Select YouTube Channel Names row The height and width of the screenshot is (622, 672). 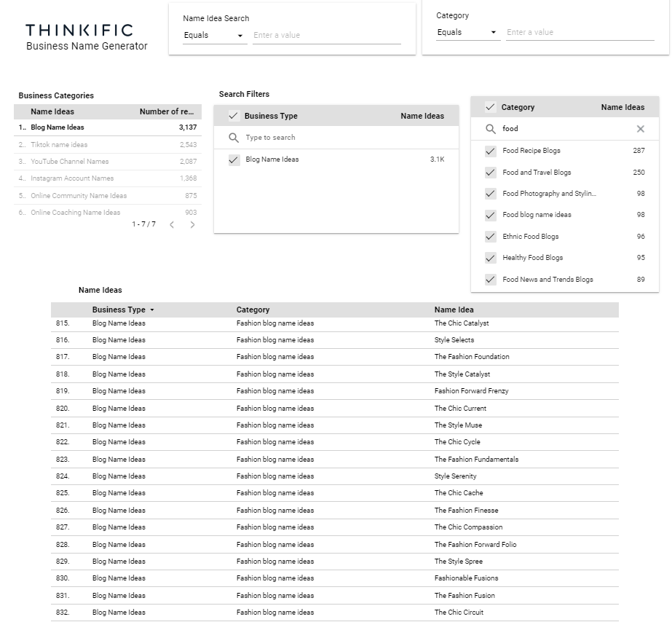click(108, 162)
